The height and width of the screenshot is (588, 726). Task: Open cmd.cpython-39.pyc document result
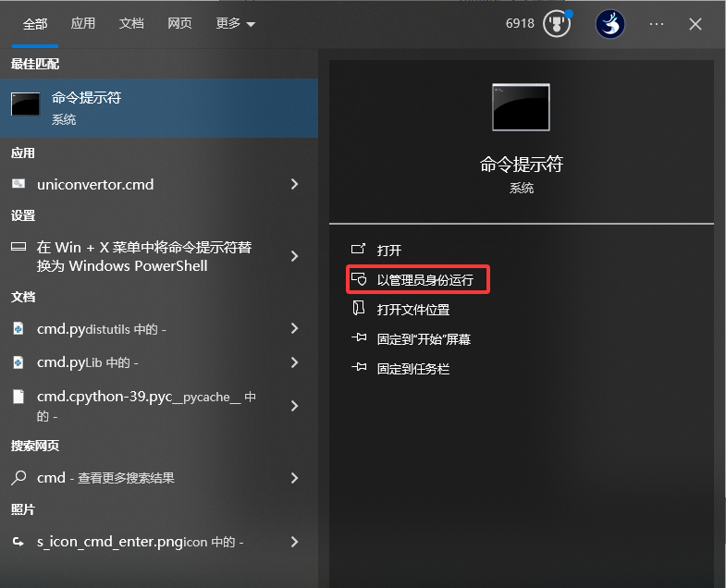pyautogui.click(x=159, y=406)
